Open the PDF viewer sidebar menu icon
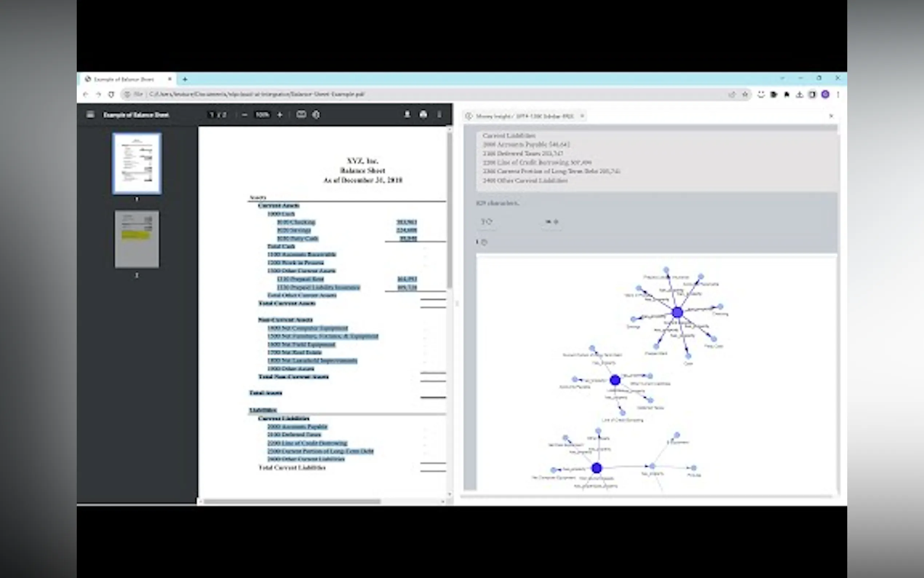The height and width of the screenshot is (578, 924). tap(90, 115)
